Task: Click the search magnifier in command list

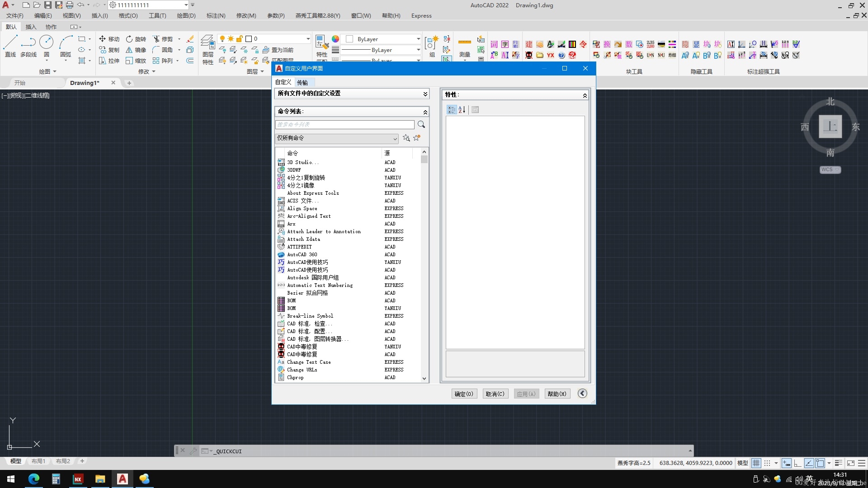Action: [x=421, y=124]
